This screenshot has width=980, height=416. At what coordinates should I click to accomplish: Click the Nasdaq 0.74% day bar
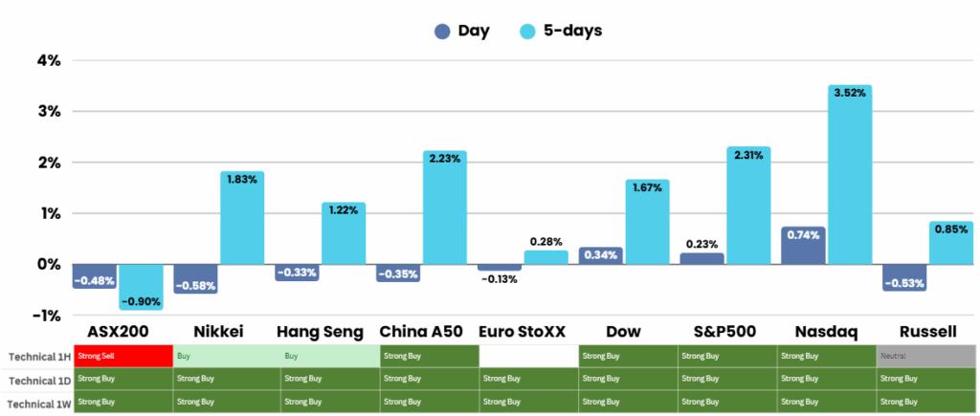pyautogui.click(x=803, y=247)
